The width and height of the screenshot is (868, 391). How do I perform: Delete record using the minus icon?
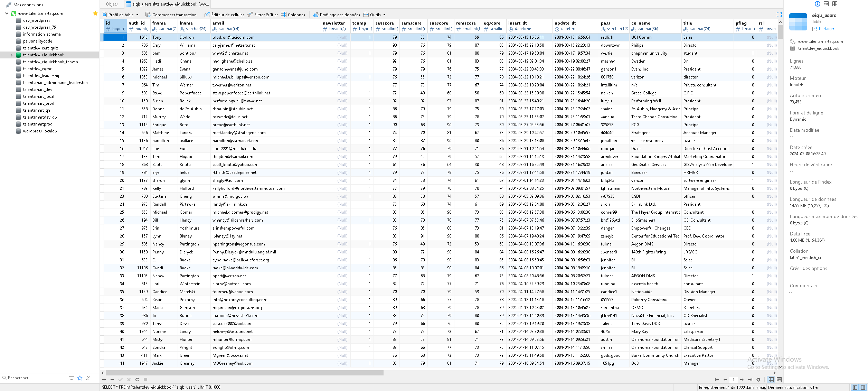click(x=112, y=380)
